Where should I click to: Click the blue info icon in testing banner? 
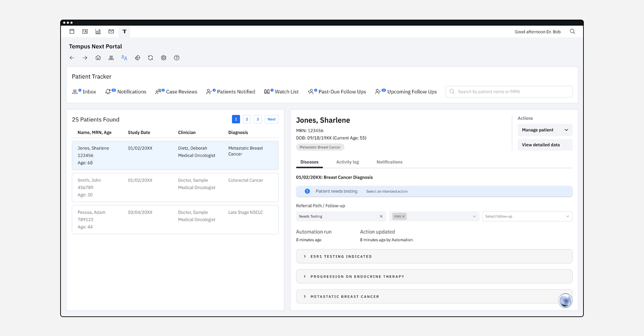tap(307, 191)
